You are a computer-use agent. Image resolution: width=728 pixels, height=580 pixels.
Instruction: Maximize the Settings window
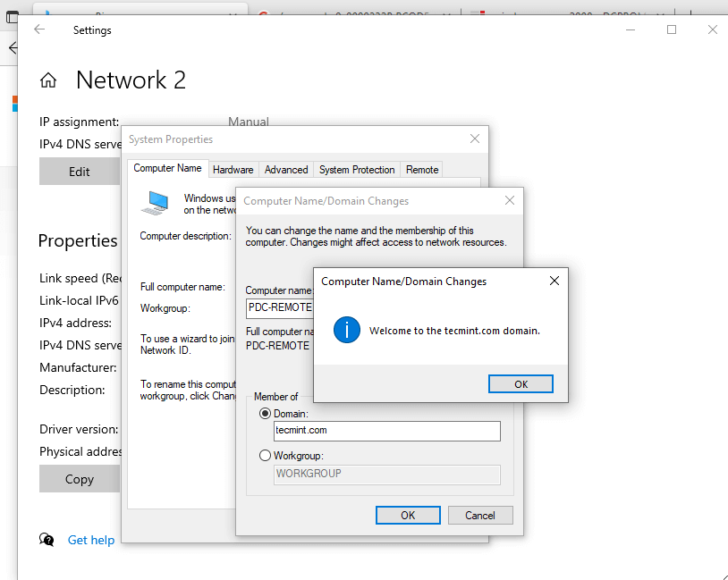coord(672,29)
